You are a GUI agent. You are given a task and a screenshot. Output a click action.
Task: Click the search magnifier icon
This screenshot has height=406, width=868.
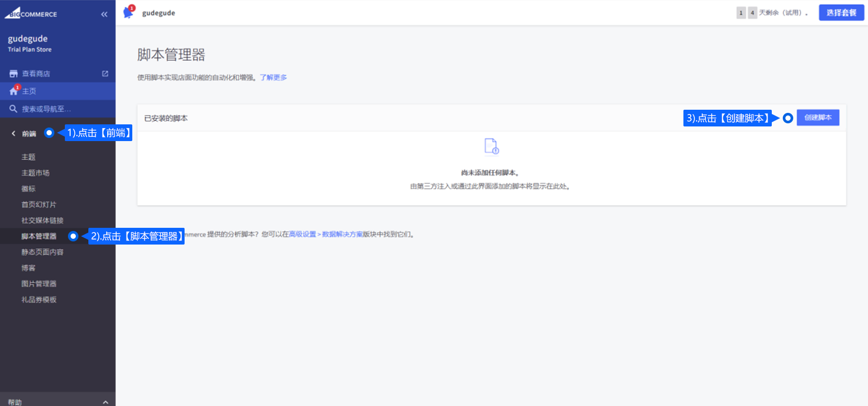coord(14,109)
